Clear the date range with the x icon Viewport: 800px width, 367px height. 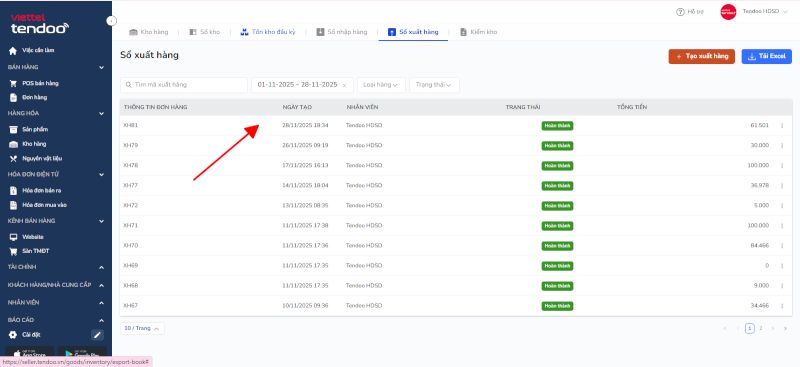click(344, 85)
